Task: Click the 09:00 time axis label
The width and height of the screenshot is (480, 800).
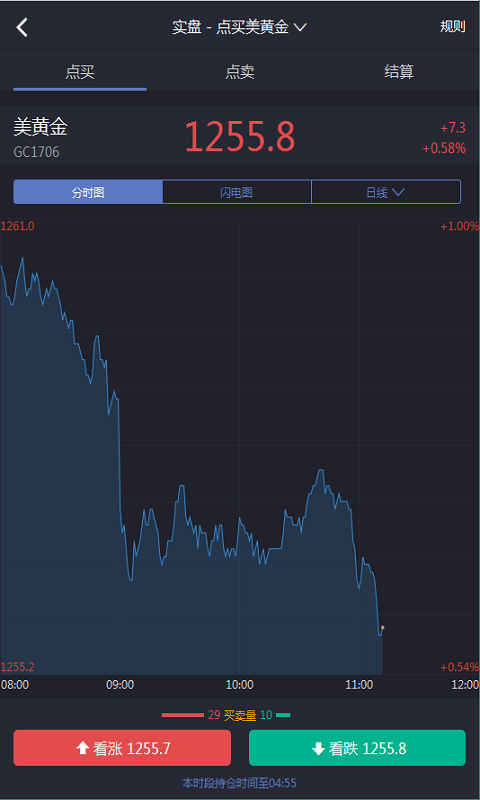Action: 120,685
